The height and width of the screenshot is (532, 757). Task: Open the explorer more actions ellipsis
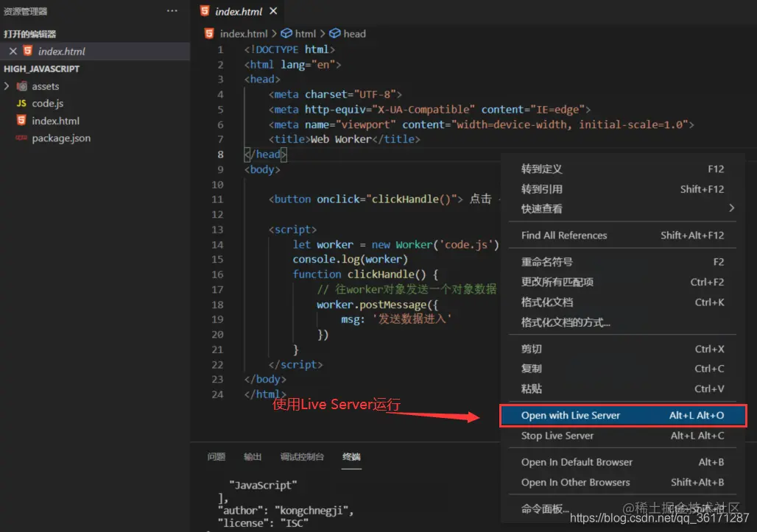coord(172,10)
